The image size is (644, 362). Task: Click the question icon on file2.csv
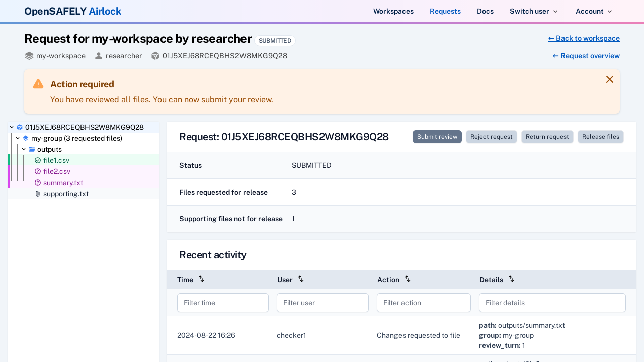tap(38, 171)
